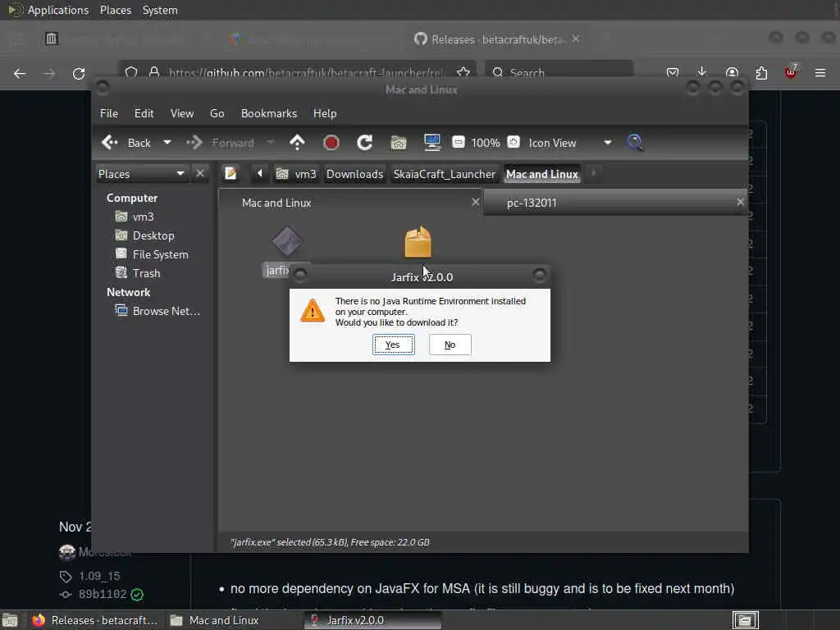Screen dimensions: 840x630
Task: Bookmark the page with the star icon
Action: (x=463, y=73)
